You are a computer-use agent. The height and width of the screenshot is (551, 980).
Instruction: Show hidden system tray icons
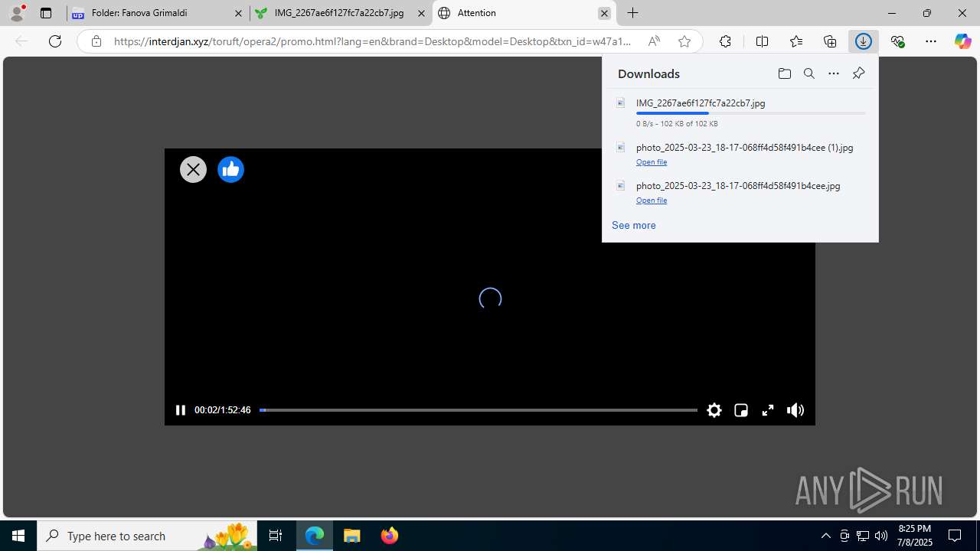click(825, 536)
